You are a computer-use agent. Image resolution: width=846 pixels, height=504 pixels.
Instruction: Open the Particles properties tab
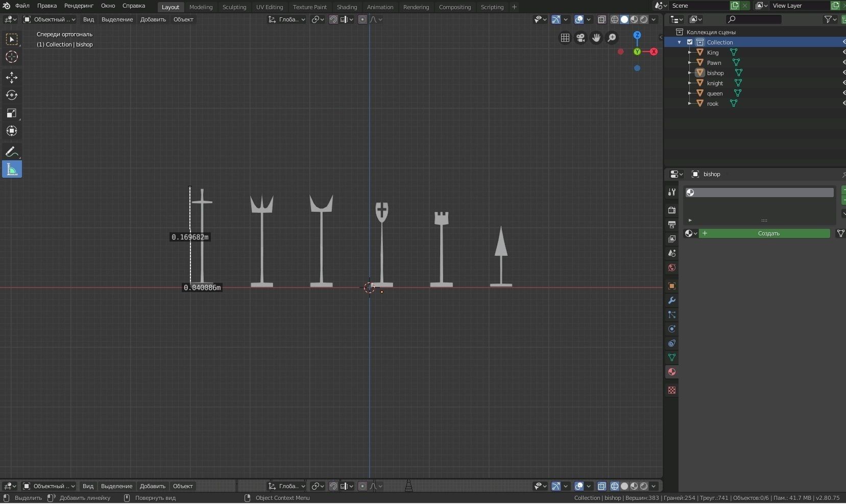pos(672,315)
